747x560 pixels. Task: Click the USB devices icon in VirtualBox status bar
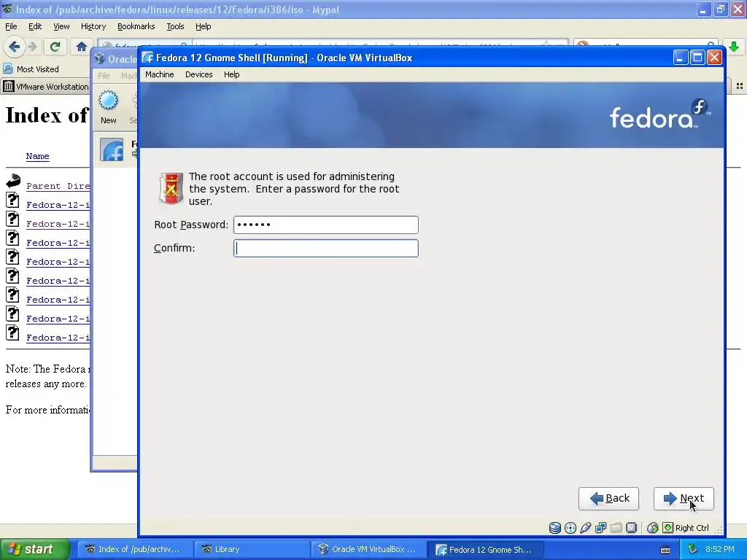click(586, 528)
